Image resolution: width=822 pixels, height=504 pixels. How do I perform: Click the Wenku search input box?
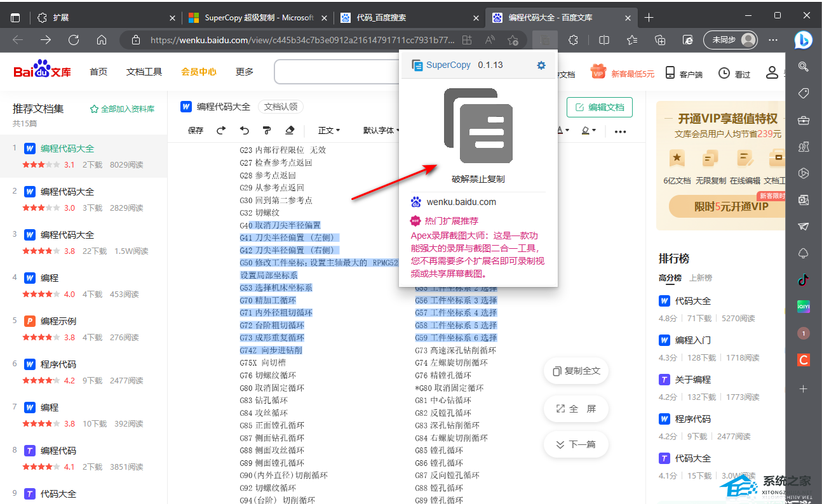point(337,72)
